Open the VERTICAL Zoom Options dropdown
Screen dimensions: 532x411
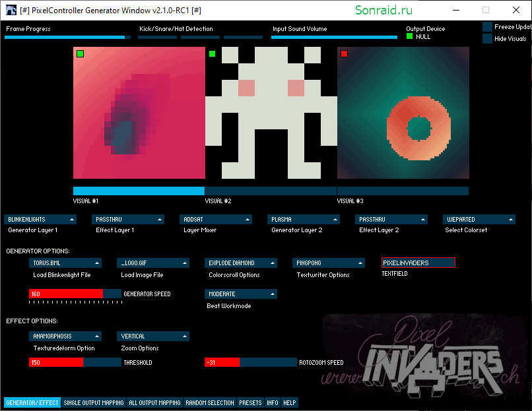153,336
